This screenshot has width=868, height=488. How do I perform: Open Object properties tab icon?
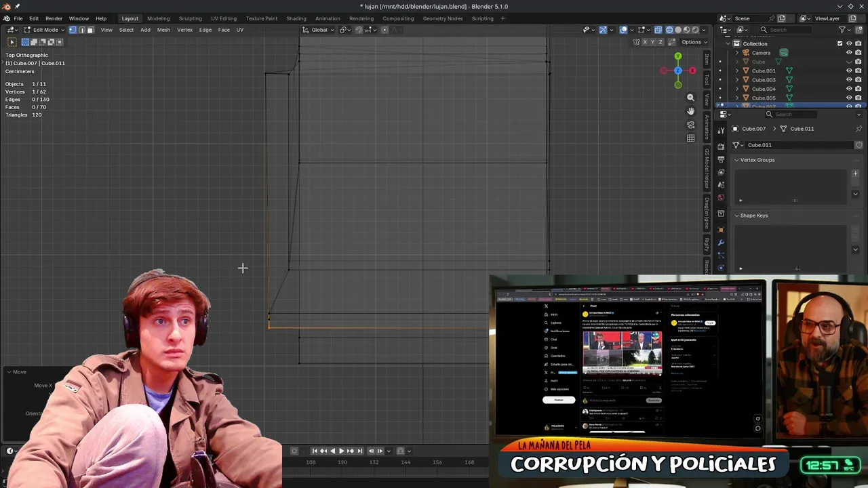(721, 230)
